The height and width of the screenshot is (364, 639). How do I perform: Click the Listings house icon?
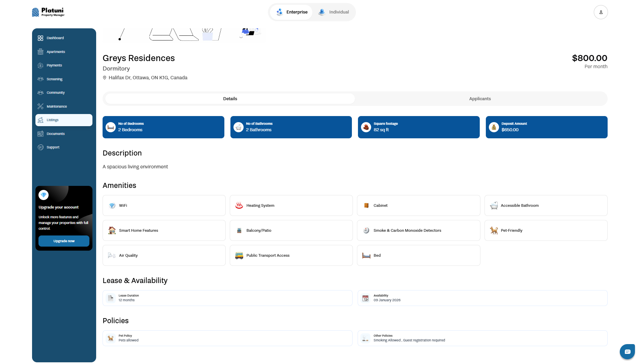[x=40, y=120]
